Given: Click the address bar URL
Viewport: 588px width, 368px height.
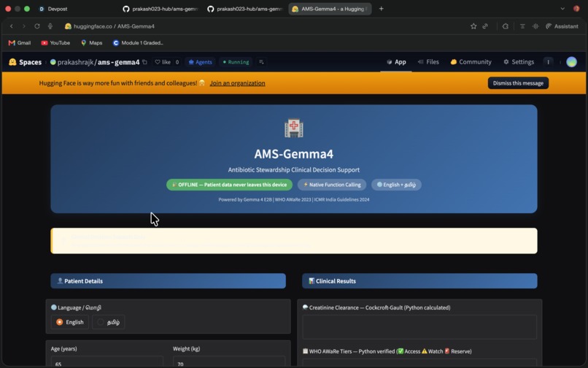Looking at the screenshot, I should point(114,26).
